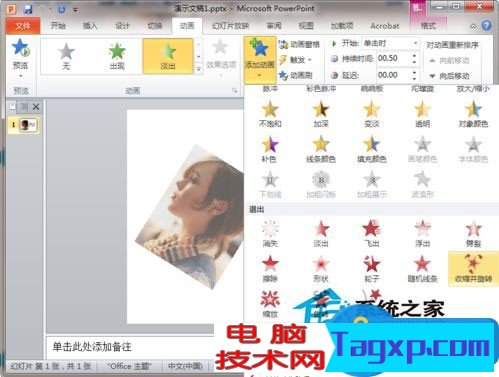Click the notes area 单击此处添加备注
Viewport: 499px width, 377px height.
[92, 347]
